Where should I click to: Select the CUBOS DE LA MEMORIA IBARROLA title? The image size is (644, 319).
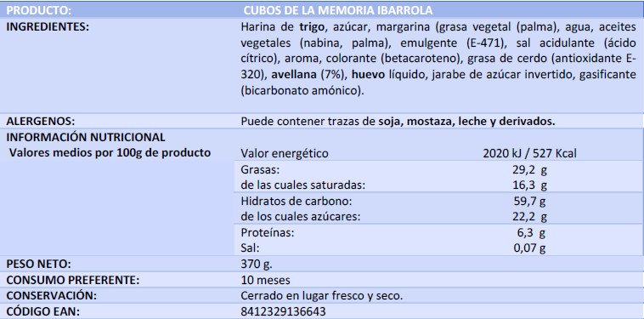335,10
